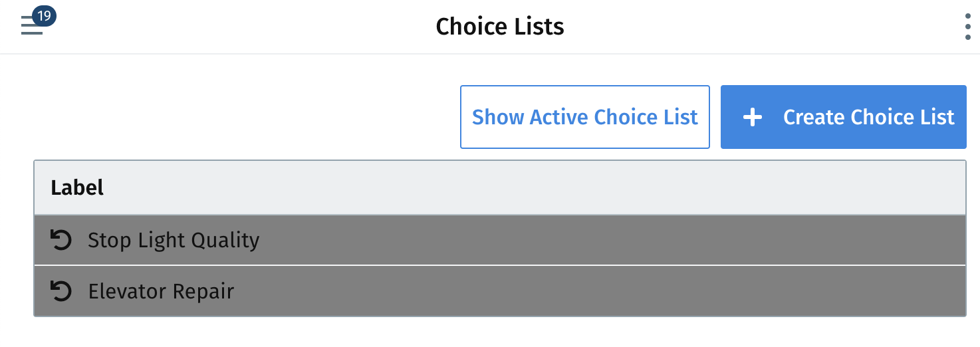980x347 pixels.
Task: Click empty area right of Elevator Repair
Action: (x=598, y=291)
